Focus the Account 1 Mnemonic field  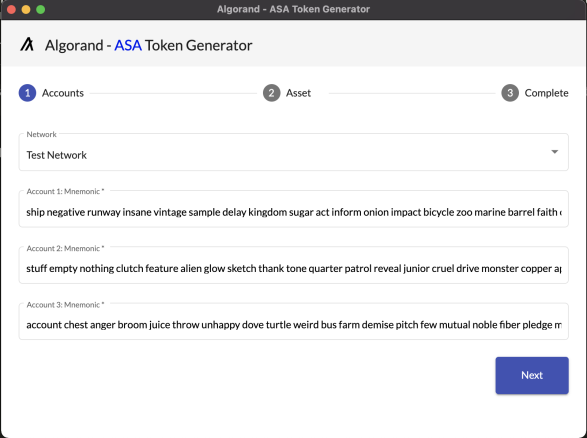tap(294, 209)
